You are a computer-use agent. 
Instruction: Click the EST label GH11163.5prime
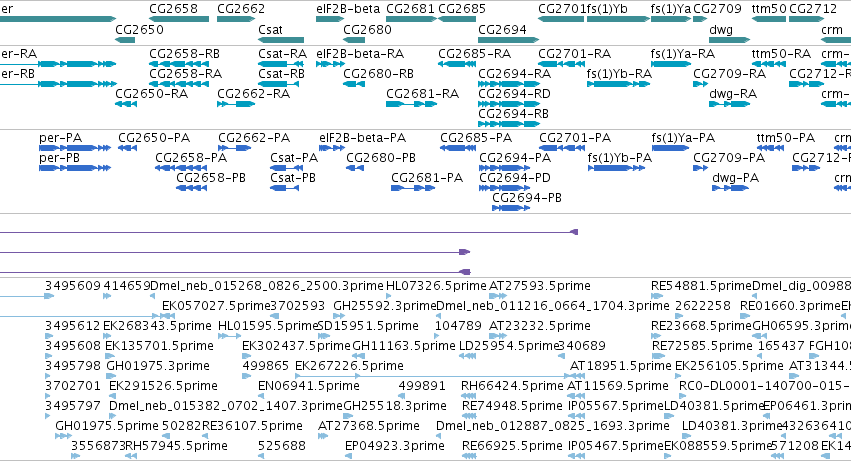404,346
